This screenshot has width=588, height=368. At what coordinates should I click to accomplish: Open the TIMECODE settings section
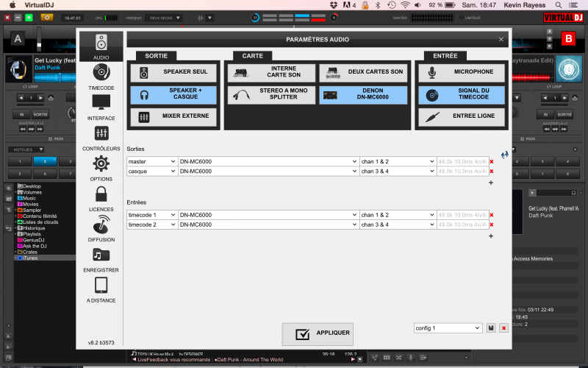(101, 77)
